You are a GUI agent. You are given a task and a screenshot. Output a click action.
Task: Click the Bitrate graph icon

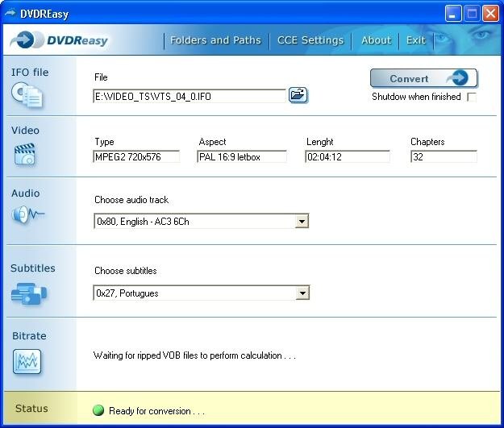[27, 361]
